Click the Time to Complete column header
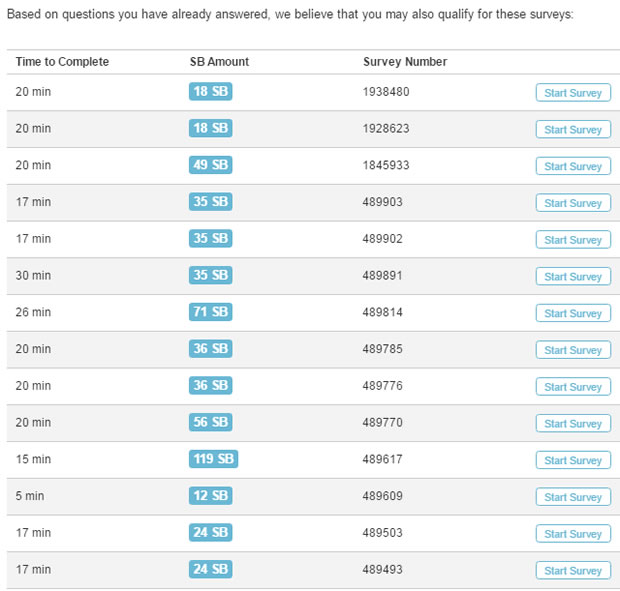This screenshot has width=620, height=591. point(62,62)
